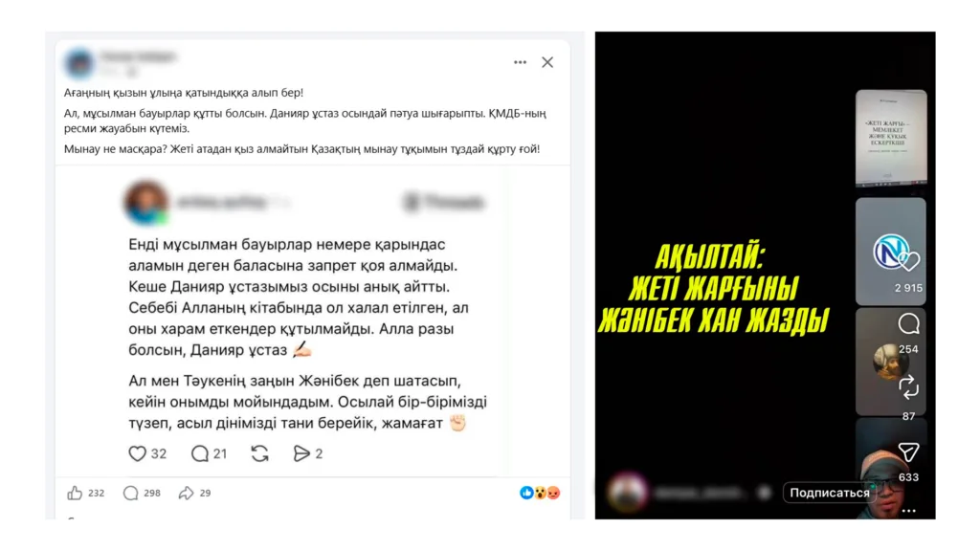Viewport: 980px width, 551px height.
Task: Open video comments showing 254
Action: (909, 323)
